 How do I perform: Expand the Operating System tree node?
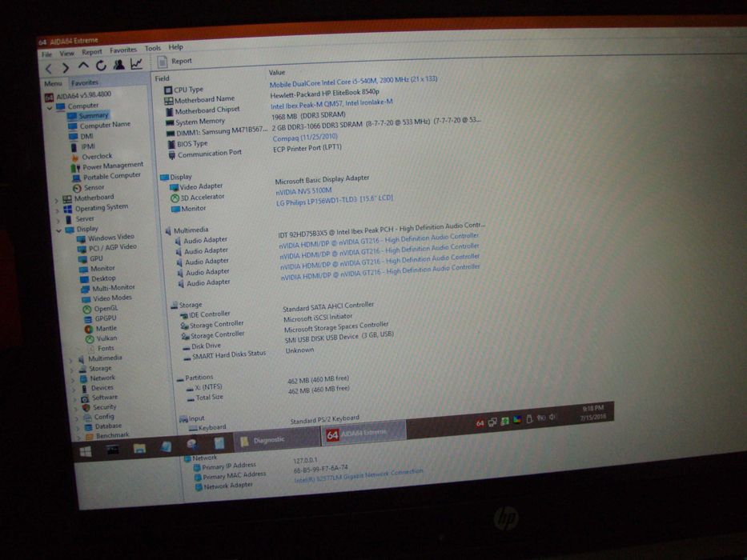pos(58,210)
